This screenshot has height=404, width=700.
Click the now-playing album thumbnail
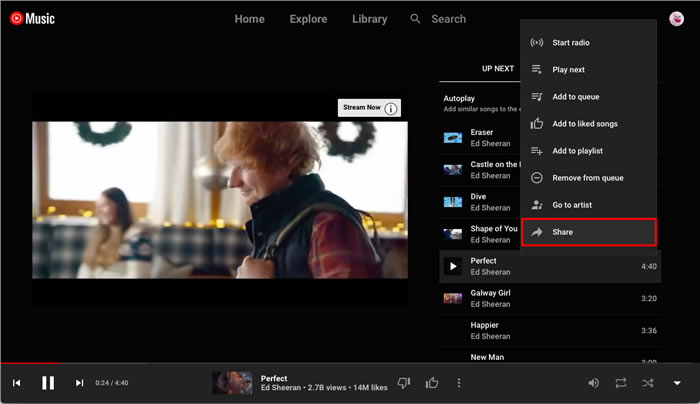coord(232,383)
